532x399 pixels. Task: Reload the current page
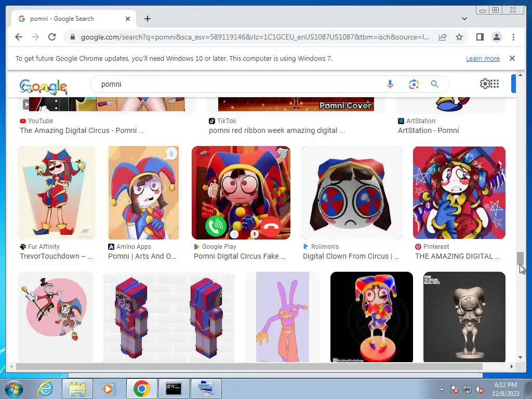click(x=52, y=37)
